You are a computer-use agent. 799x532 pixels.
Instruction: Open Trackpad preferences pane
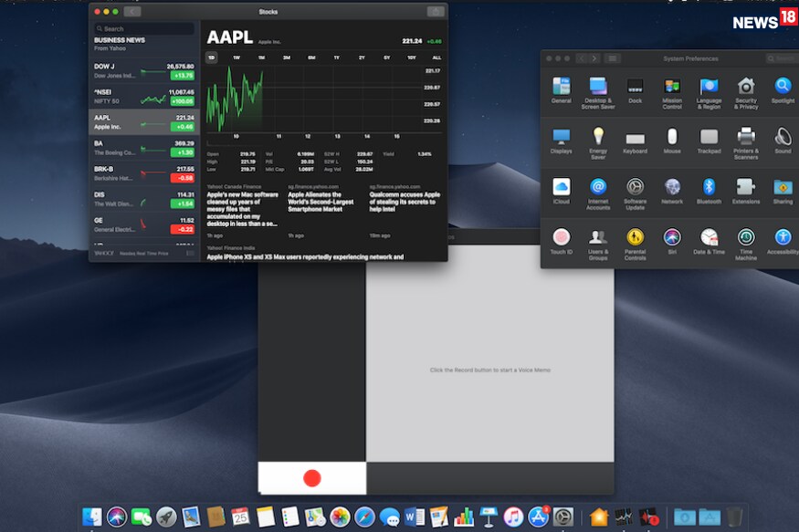click(x=709, y=141)
